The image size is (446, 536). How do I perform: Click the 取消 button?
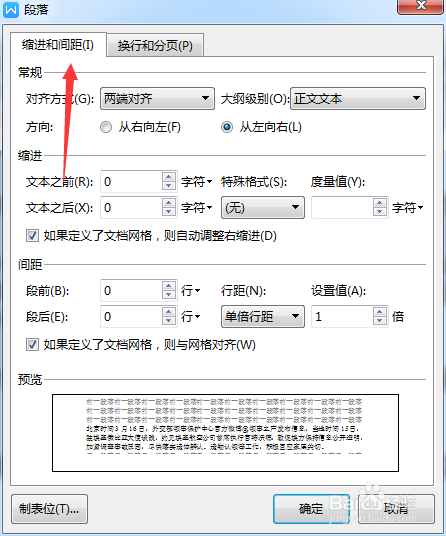tap(396, 509)
